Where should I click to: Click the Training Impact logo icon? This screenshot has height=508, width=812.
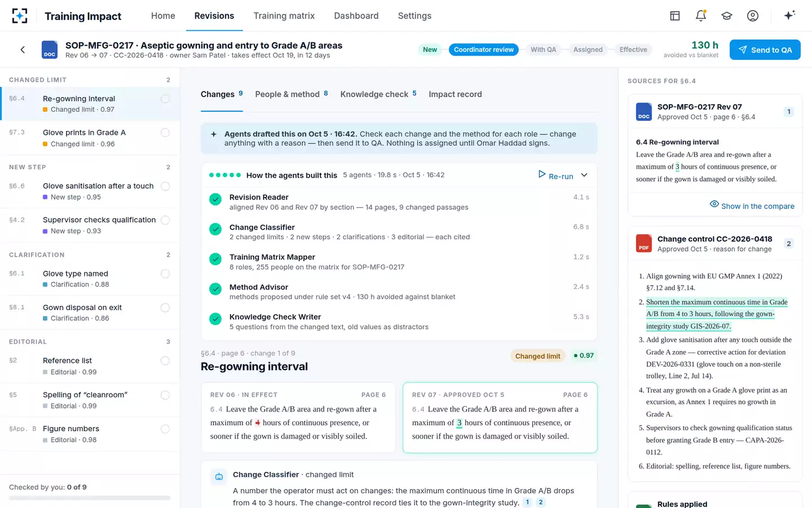(x=20, y=16)
